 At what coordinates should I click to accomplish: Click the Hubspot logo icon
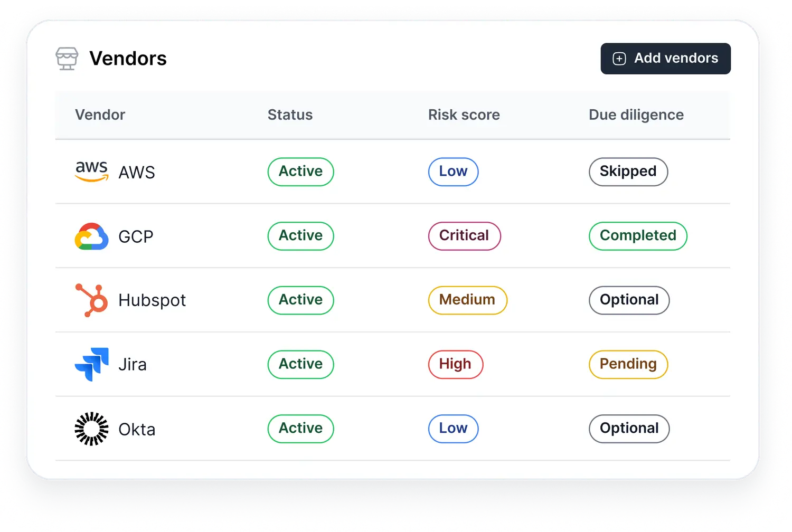point(91,300)
